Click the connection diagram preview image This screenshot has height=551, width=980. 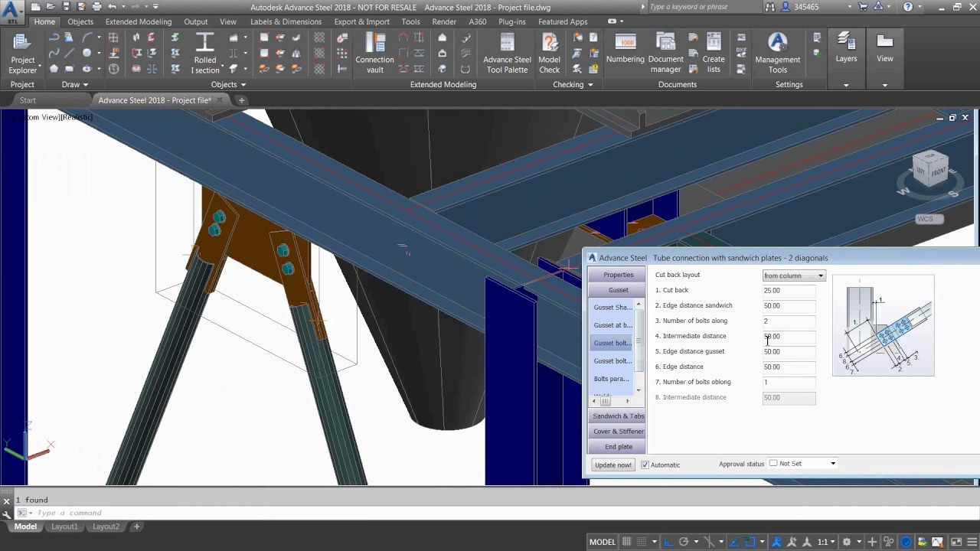tap(884, 325)
